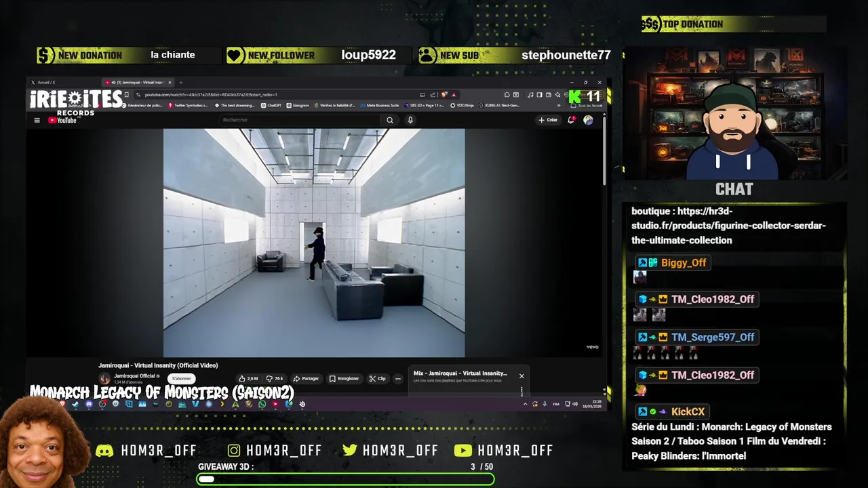This screenshot has height=488, width=868.
Task: Open Steam from the taskbar
Action: coord(75,404)
